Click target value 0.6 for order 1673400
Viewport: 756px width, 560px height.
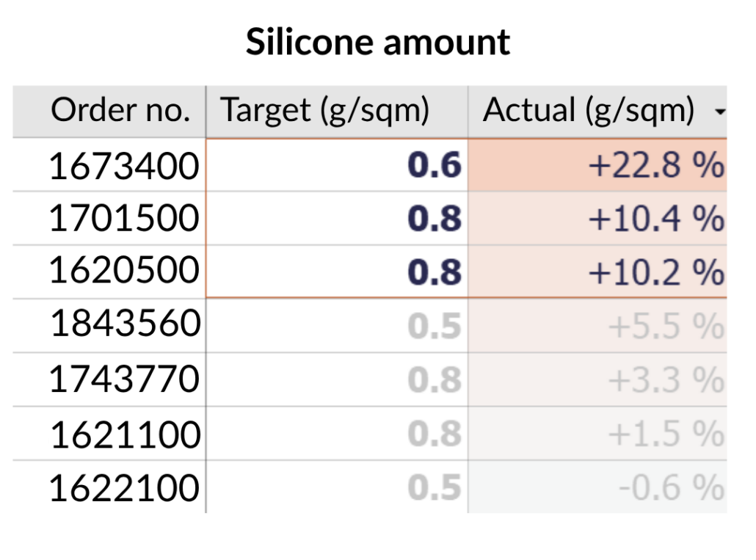tap(435, 166)
